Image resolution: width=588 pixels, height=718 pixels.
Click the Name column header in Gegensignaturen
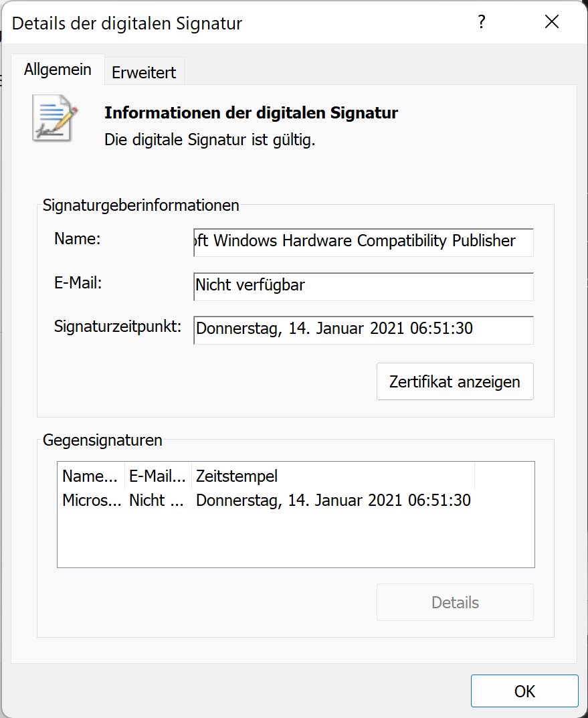[x=90, y=476]
